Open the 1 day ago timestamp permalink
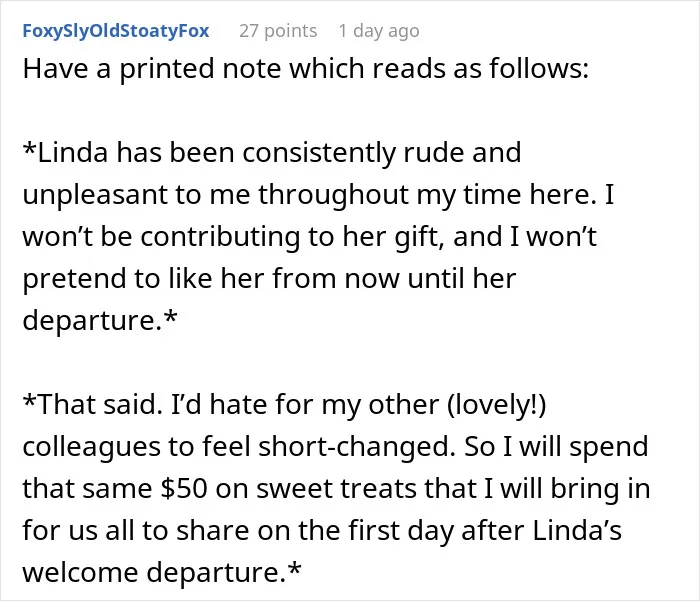 pyautogui.click(x=379, y=31)
